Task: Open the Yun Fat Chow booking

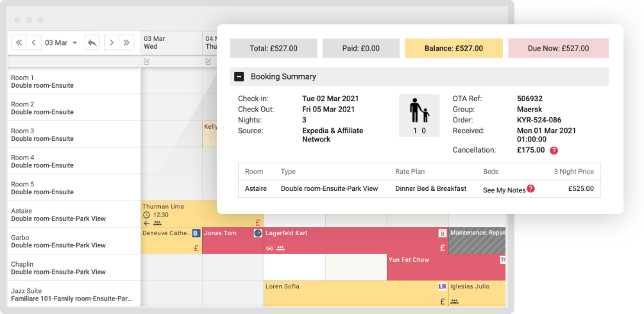Action: pyautogui.click(x=446, y=267)
